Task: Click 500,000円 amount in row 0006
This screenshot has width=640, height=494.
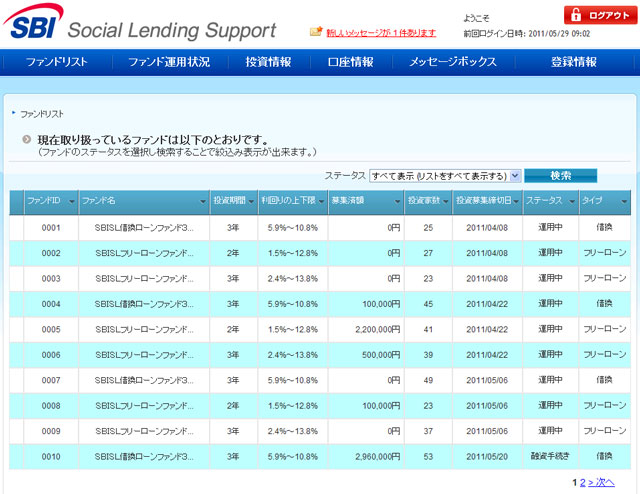Action: click(x=381, y=355)
